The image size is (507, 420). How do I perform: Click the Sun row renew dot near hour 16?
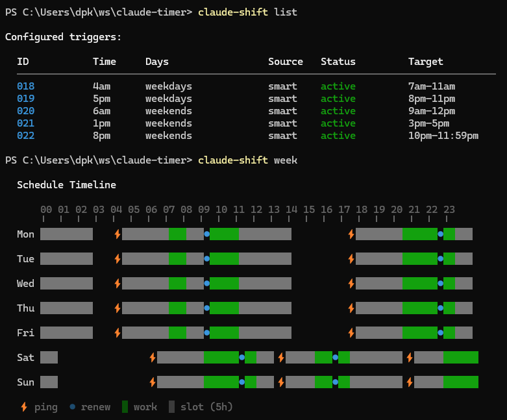coord(336,382)
